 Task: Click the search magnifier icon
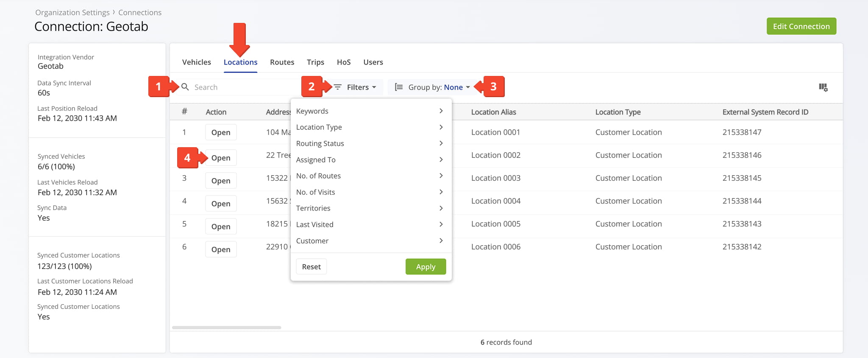tap(185, 87)
